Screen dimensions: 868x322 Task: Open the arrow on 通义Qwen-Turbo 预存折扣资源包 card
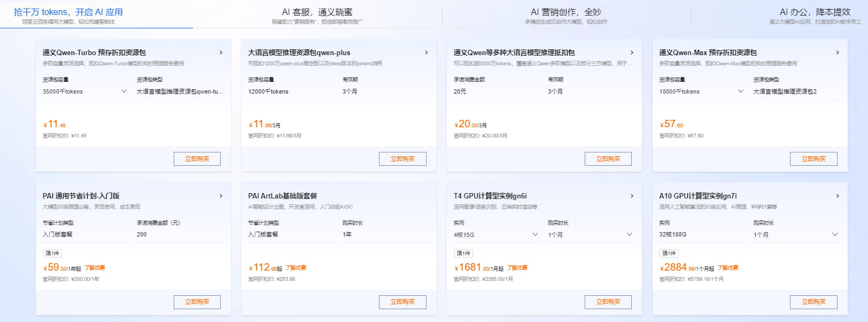click(221, 52)
